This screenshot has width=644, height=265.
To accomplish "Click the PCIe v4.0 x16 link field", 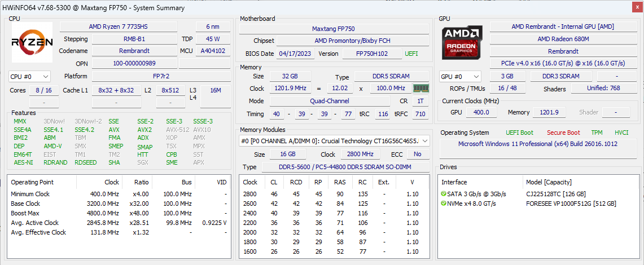I will [x=563, y=63].
